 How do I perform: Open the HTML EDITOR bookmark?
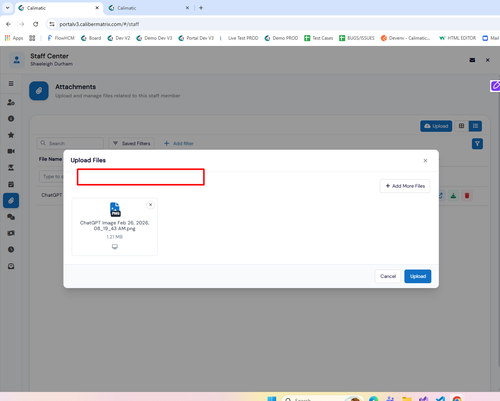[457, 38]
